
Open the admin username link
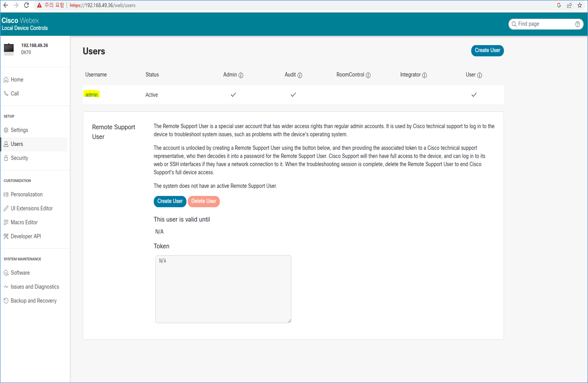click(x=91, y=95)
